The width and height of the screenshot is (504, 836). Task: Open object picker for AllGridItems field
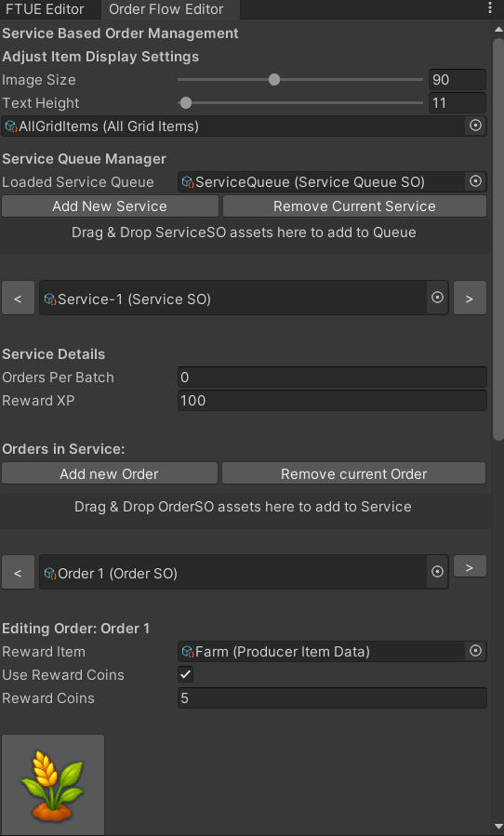pos(475,126)
